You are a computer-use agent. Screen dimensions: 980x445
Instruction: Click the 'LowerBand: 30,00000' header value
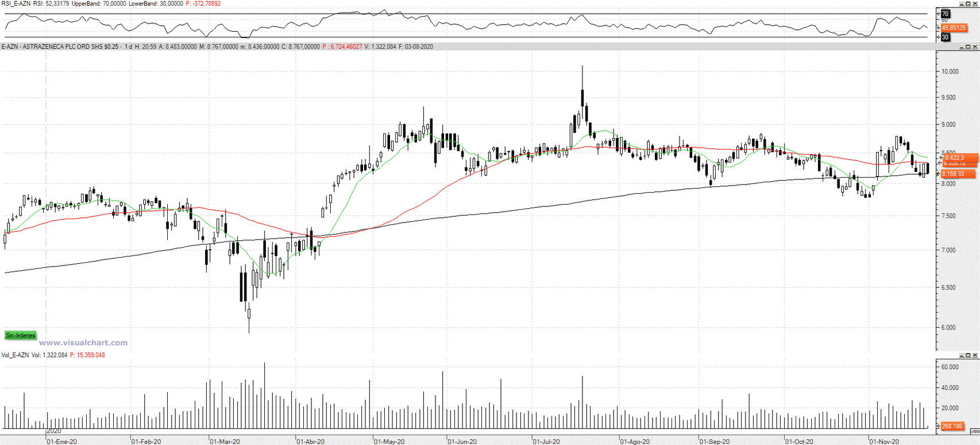point(156,3)
